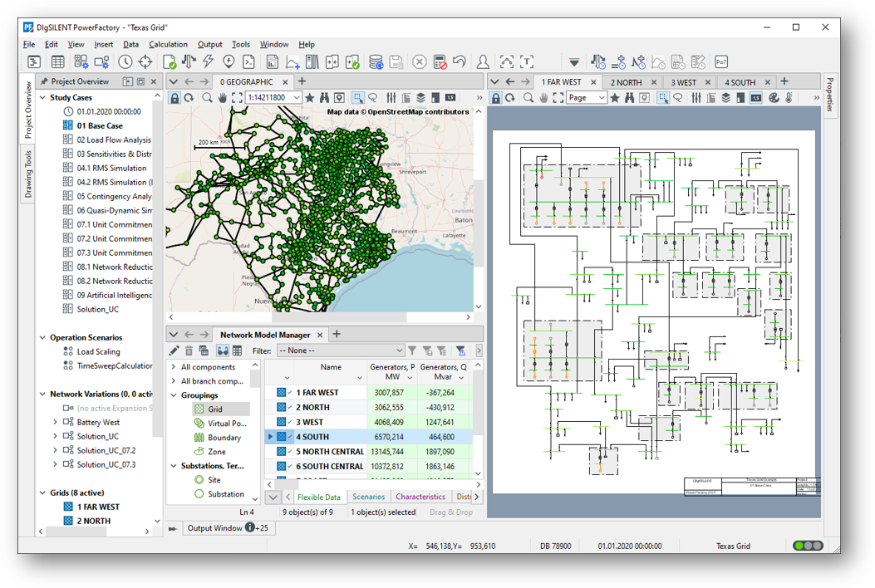Collapse the Study Cases tree section
875x588 pixels.
tap(42, 97)
